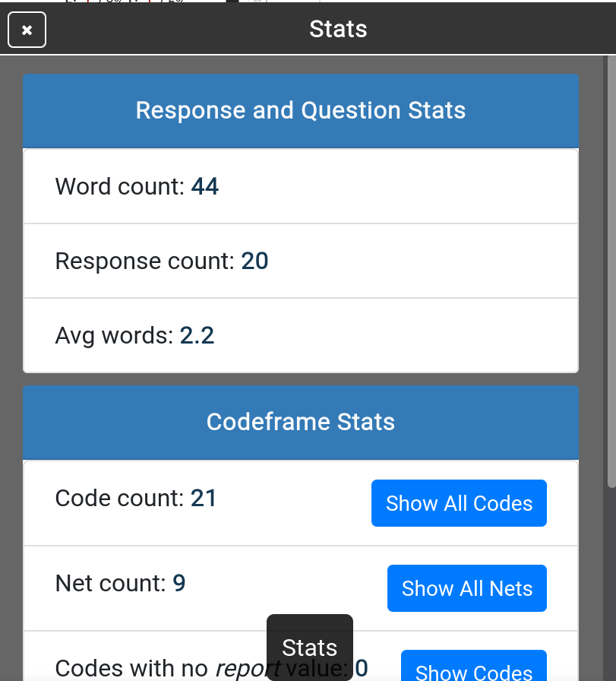Click the Codes with no report value label
This screenshot has width=616, height=681.
(x=152, y=669)
